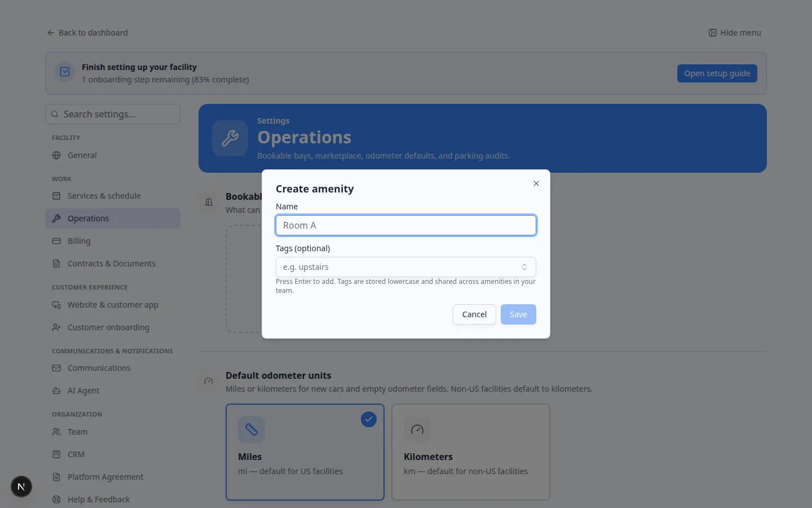Hide the settings menu
This screenshot has height=508, width=812.
(x=735, y=33)
